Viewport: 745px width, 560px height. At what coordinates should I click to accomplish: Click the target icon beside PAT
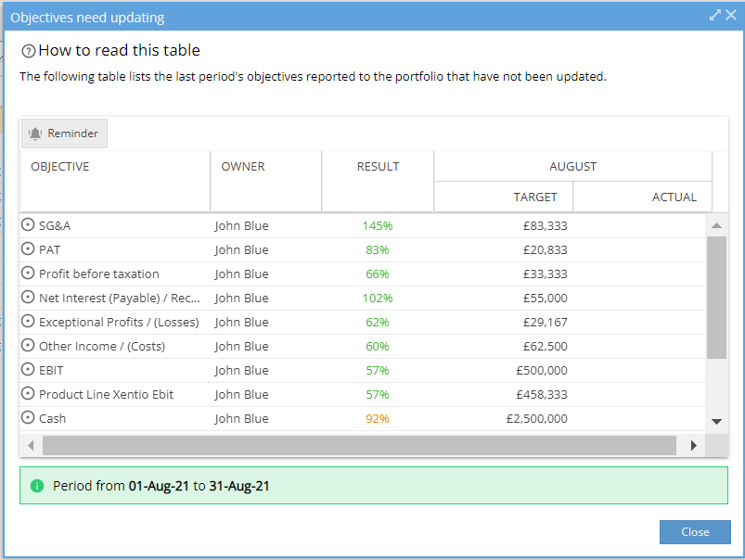point(28,248)
